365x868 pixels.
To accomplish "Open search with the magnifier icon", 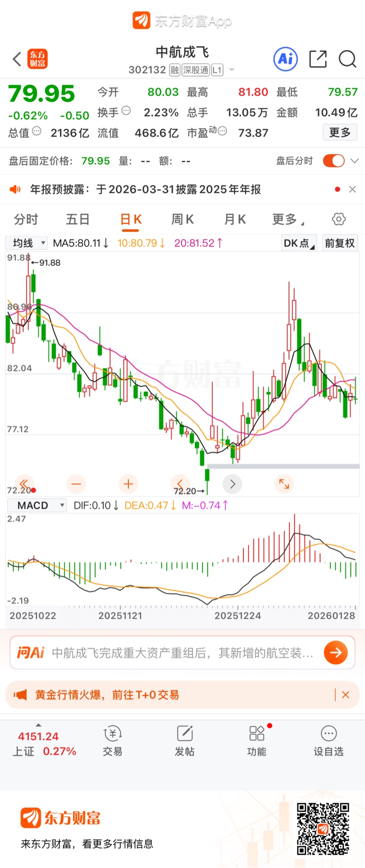I will [347, 59].
